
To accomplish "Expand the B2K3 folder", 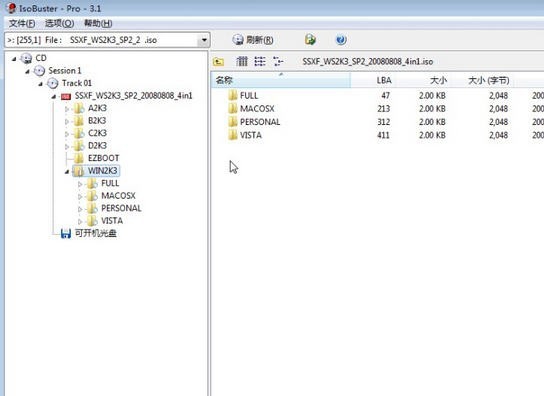I will (67, 121).
